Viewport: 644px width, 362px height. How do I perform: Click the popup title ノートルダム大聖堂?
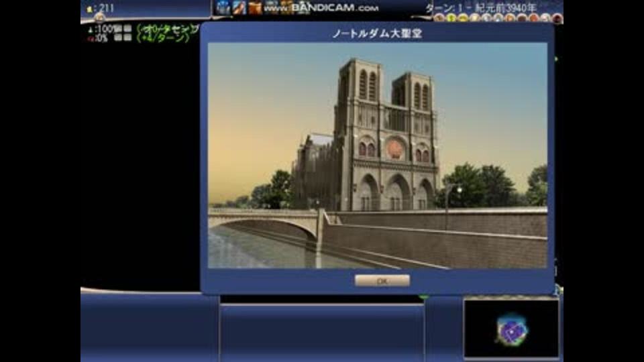pos(377,34)
